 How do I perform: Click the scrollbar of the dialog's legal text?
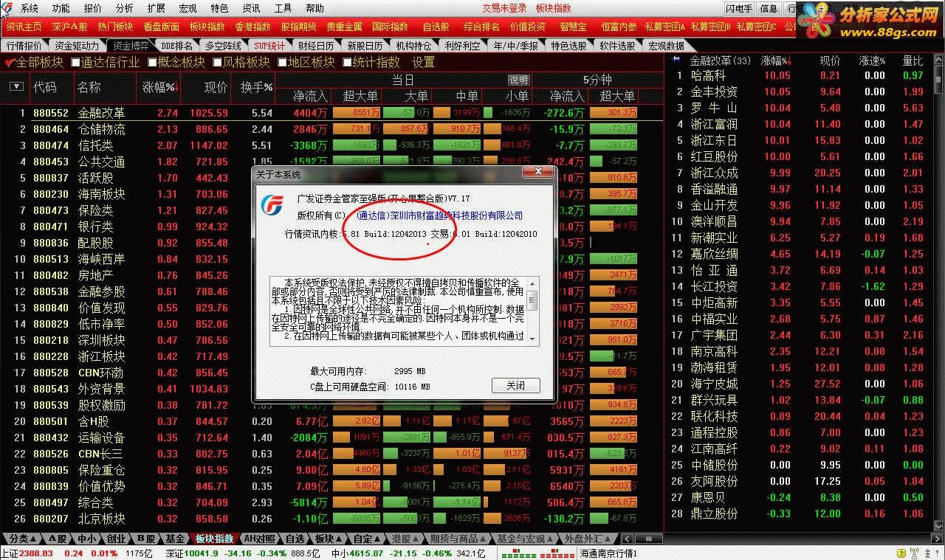[534, 310]
